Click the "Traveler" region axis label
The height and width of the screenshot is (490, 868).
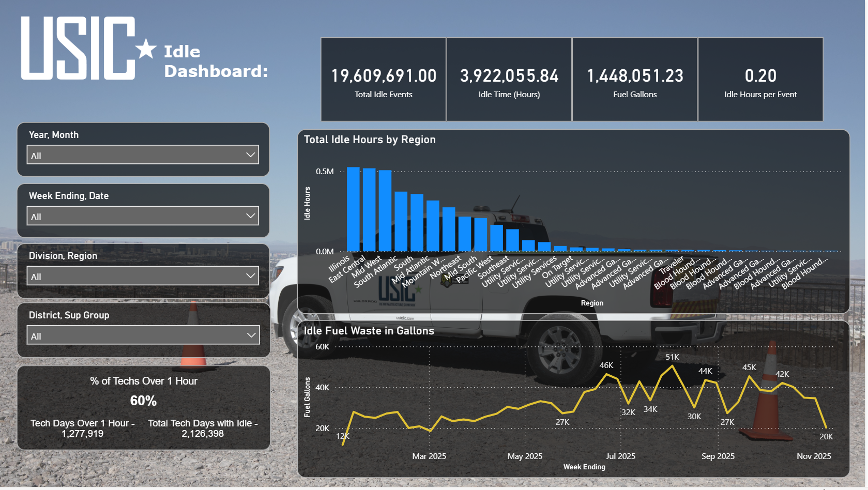672,265
